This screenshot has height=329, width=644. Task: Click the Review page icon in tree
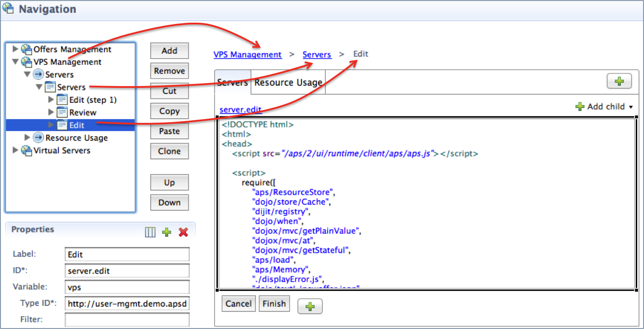(x=62, y=112)
